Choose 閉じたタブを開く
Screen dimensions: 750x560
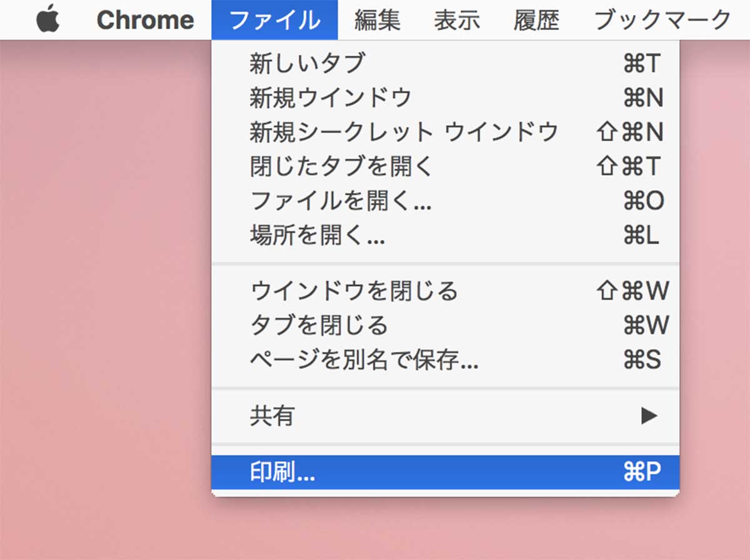446,166
